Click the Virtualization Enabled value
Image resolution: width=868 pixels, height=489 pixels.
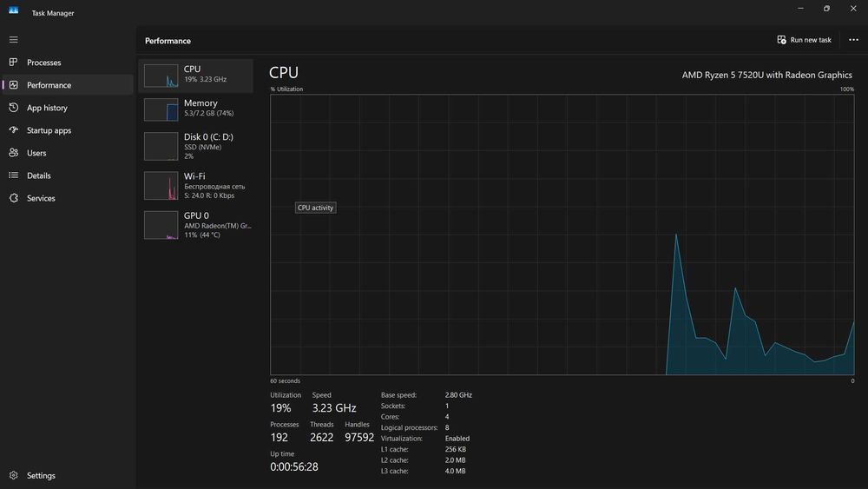coord(457,438)
